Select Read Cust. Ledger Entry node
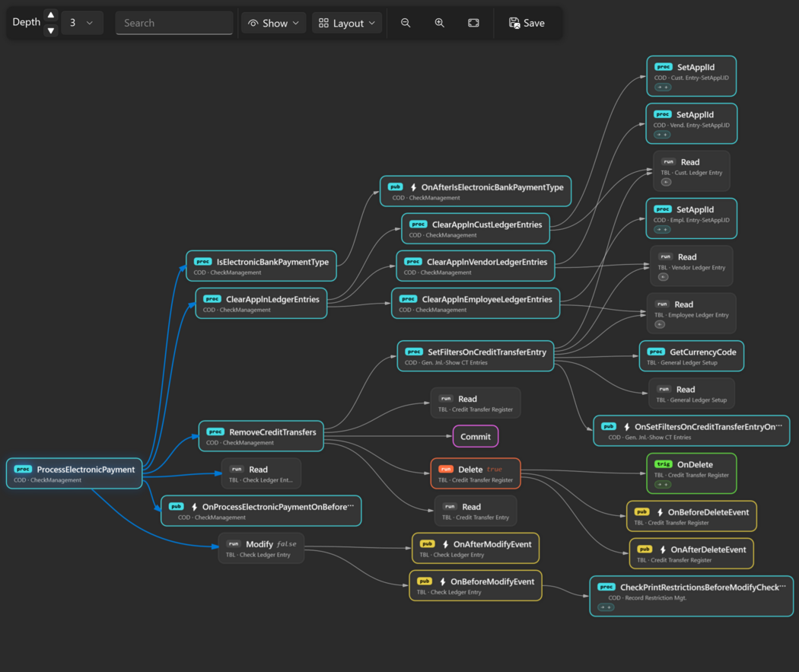This screenshot has width=799, height=672. coord(692,171)
